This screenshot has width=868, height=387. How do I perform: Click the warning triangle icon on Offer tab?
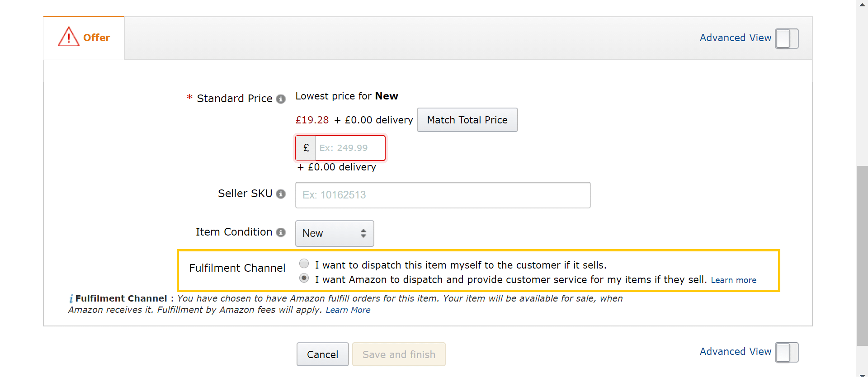(x=69, y=37)
